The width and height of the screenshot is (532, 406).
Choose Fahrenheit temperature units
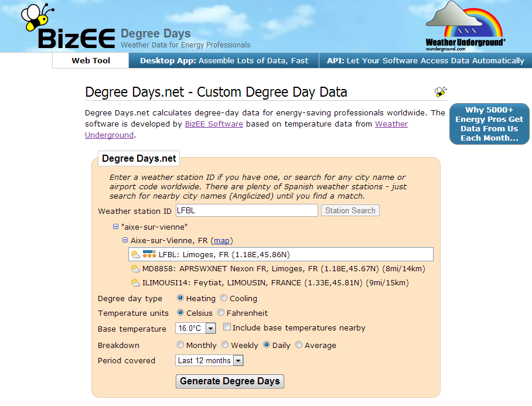point(221,312)
